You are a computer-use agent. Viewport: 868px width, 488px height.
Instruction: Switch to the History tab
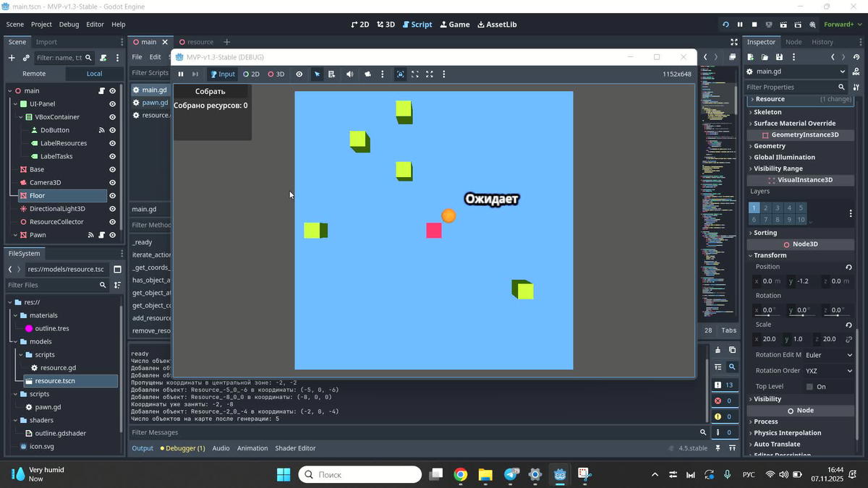822,42
